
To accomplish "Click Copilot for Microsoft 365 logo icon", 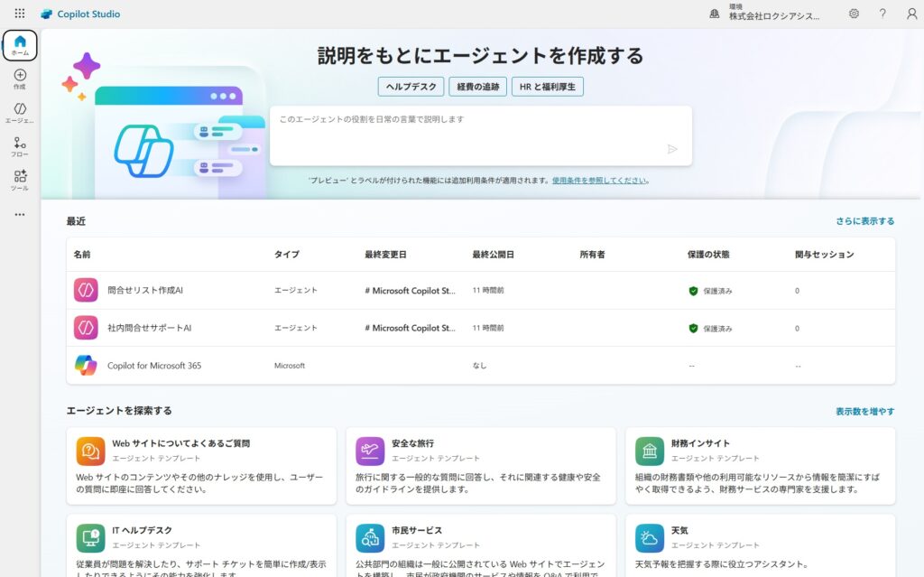I will [86, 366].
